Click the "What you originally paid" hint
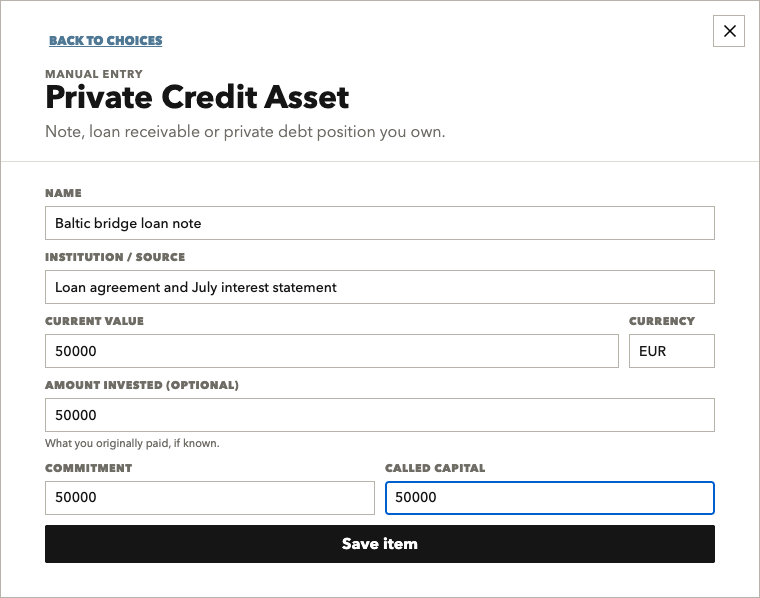Viewport: 760px width, 598px height. (x=132, y=443)
